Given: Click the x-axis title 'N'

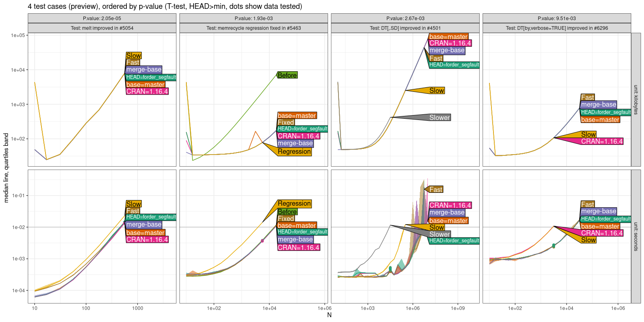Looking at the screenshot, I should pyautogui.click(x=329, y=315).
